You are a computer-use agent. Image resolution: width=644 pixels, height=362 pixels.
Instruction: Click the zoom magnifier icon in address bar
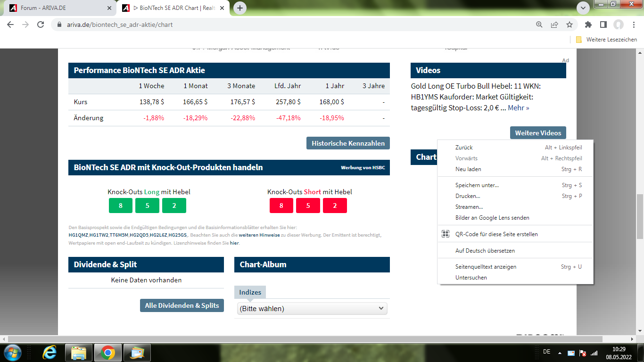click(539, 25)
